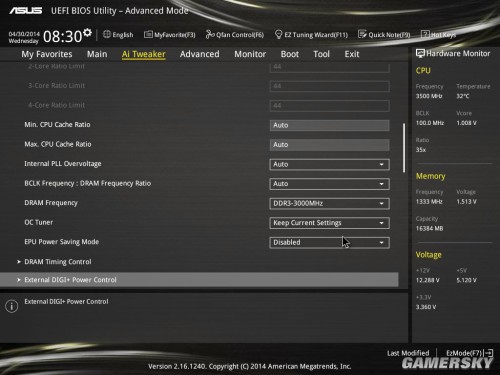Open Quick Note(F9) icon
This screenshot has width=500, height=375.
[362, 34]
